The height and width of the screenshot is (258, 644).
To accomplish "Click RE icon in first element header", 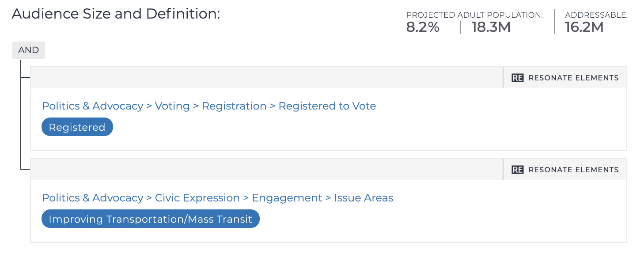I will coord(517,78).
